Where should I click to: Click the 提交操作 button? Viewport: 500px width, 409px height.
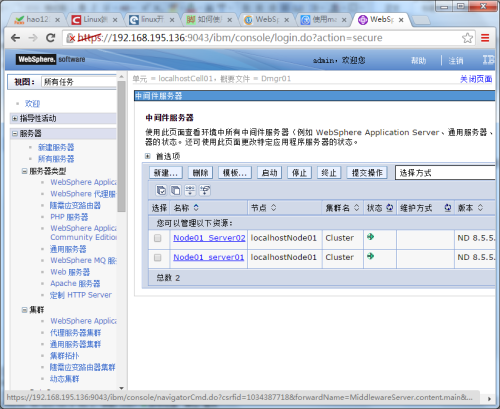coord(367,173)
